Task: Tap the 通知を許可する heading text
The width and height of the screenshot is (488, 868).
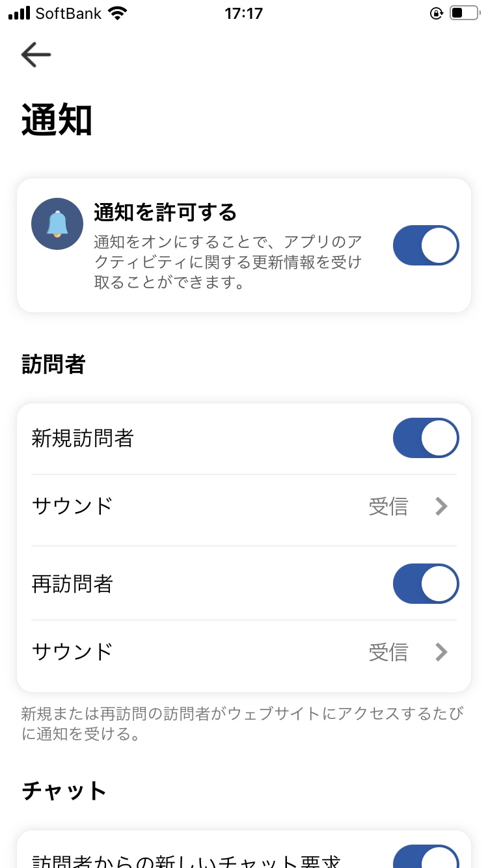Action: click(165, 212)
